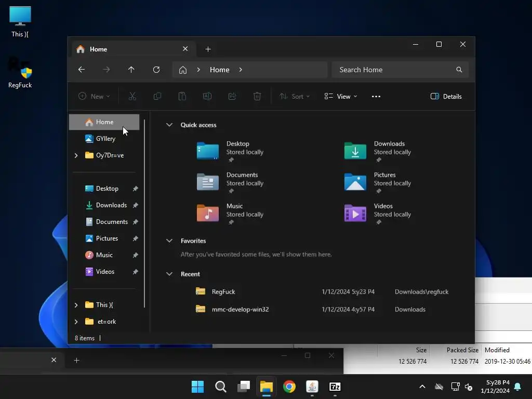Click the Copy toolbar icon
Viewport: 532px width, 399px height.
click(x=157, y=96)
